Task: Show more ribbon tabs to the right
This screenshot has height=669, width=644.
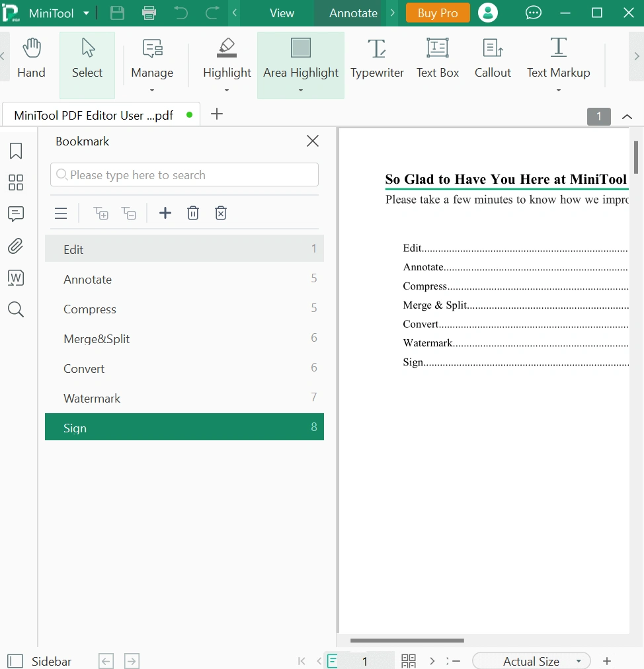Action: tap(393, 13)
